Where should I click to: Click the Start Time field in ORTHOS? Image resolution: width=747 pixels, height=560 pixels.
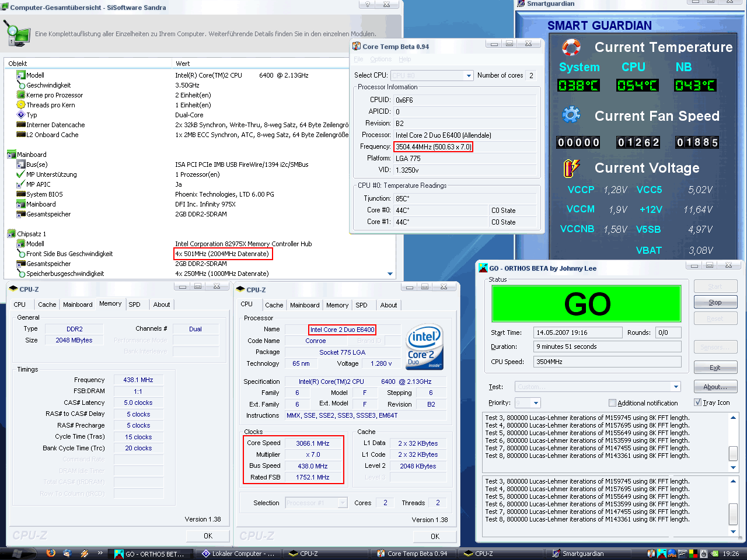[x=578, y=332]
